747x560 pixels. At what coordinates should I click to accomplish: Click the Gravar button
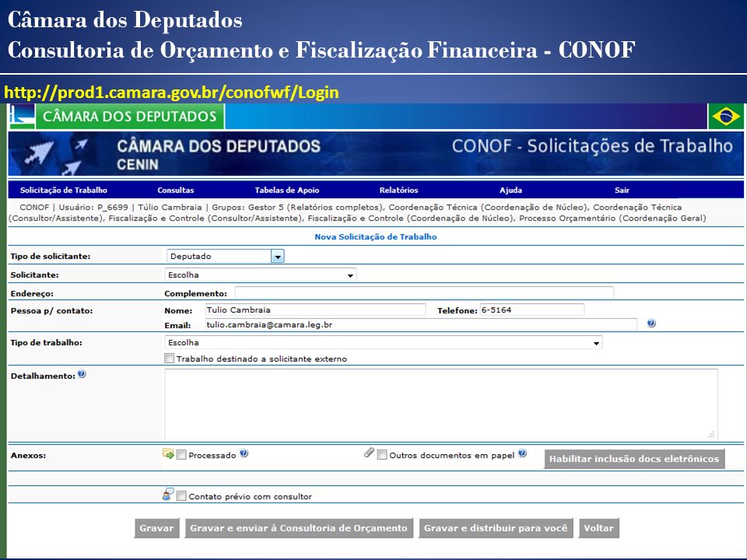[156, 528]
